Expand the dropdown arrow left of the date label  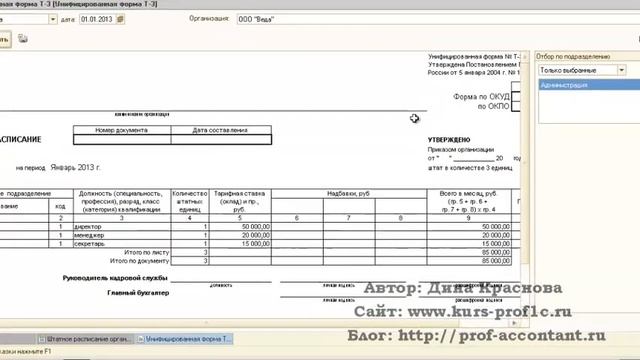coord(53,19)
